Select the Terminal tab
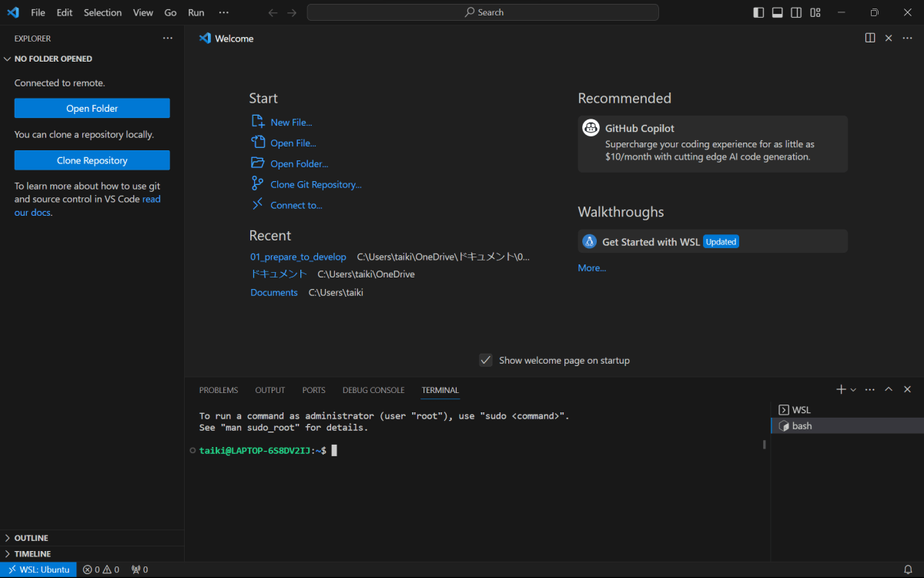924x578 pixels. tap(440, 390)
